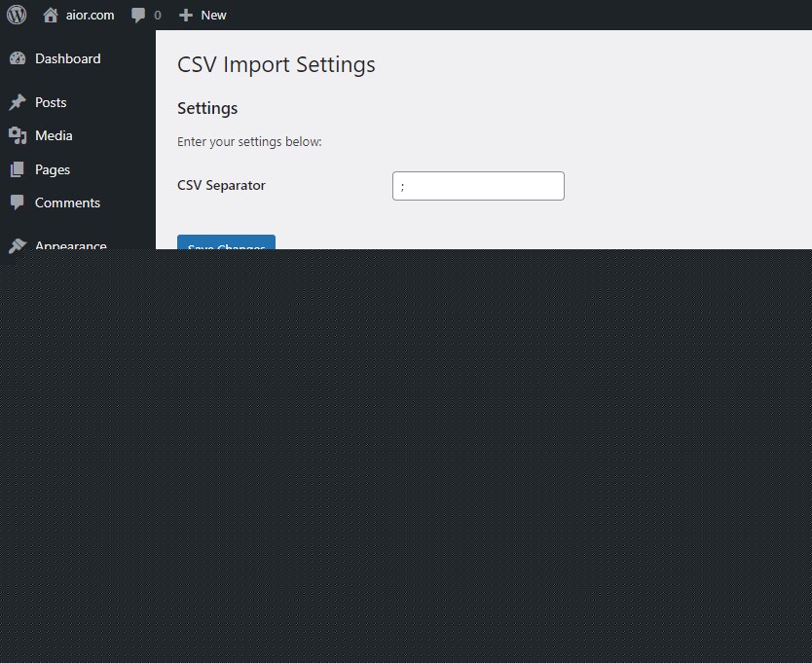
Task: Click the 'Enter your settings below:' text
Action: point(249,142)
